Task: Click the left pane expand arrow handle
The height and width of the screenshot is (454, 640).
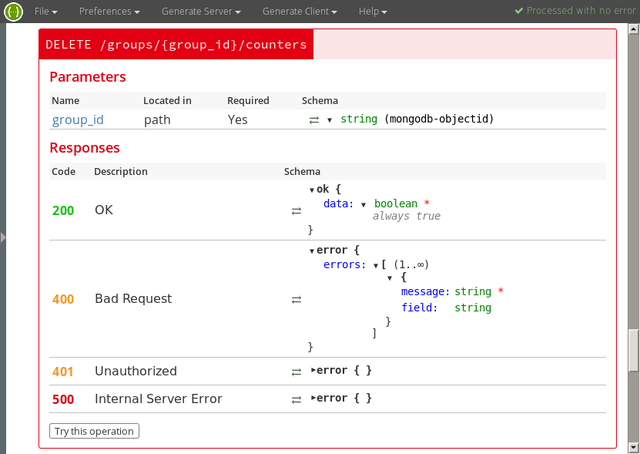Action: pos(3,237)
